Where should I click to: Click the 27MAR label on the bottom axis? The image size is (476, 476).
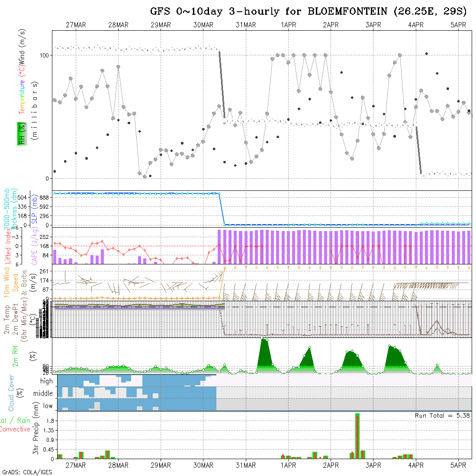coord(76,465)
